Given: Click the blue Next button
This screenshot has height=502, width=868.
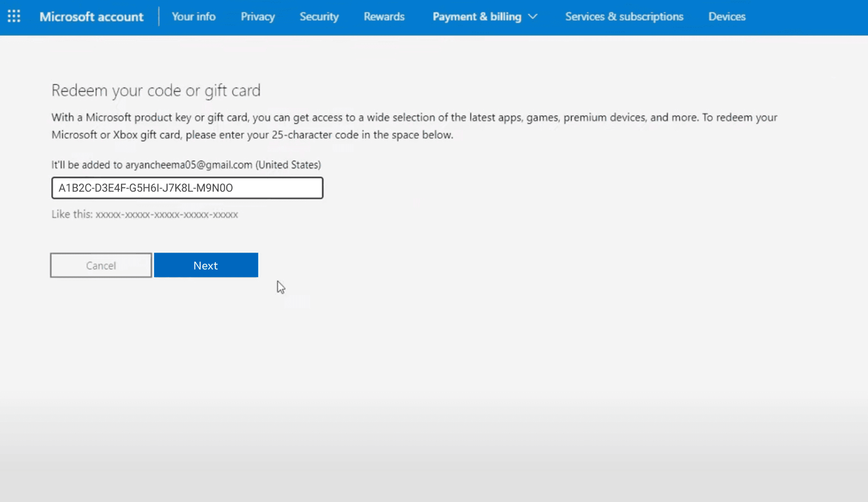Looking at the screenshot, I should click(206, 265).
